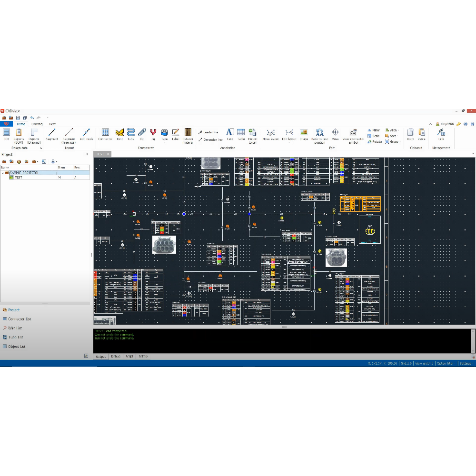The width and height of the screenshot is (476, 476).
Task: Select the Add node tool
Action: (86, 134)
